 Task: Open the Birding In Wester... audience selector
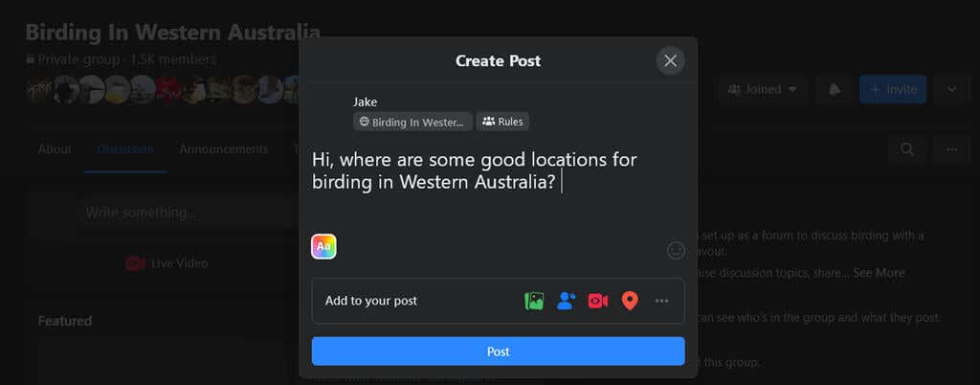(x=412, y=122)
